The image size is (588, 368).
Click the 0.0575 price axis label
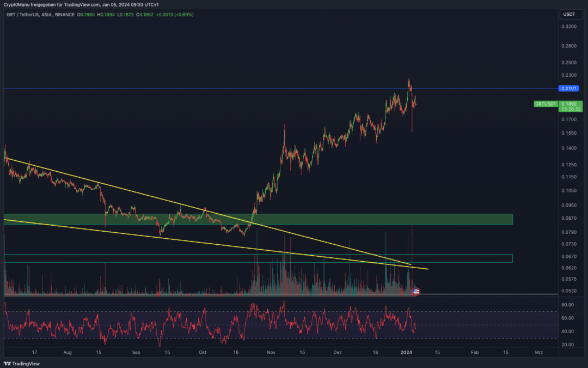[569, 279]
